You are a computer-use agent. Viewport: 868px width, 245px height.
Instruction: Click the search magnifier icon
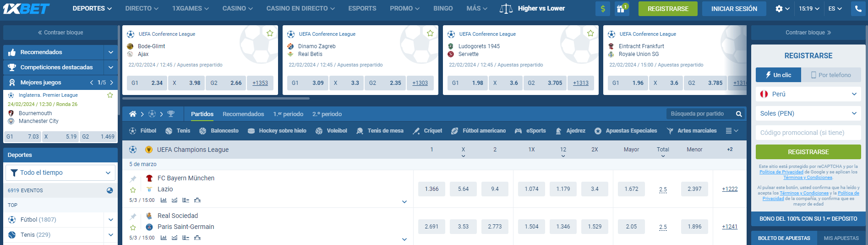tap(739, 114)
